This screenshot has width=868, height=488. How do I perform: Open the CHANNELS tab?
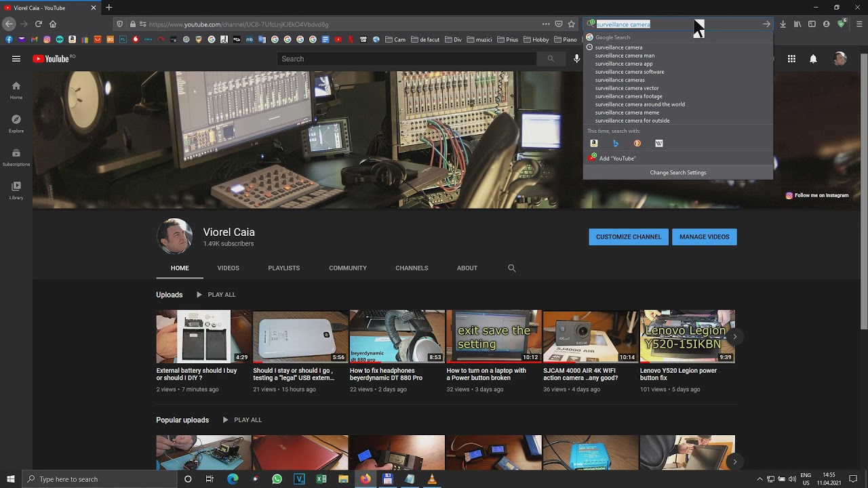[412, 268]
